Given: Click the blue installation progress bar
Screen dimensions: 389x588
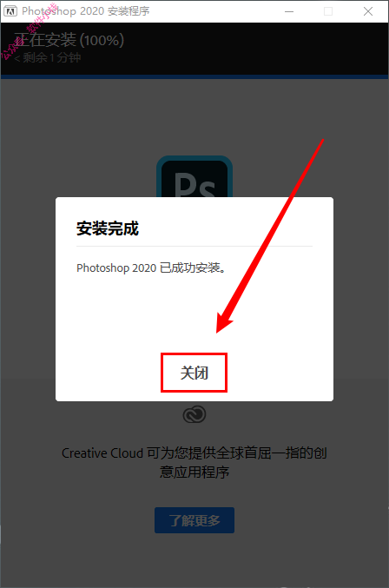Looking at the screenshot, I should [194, 77].
